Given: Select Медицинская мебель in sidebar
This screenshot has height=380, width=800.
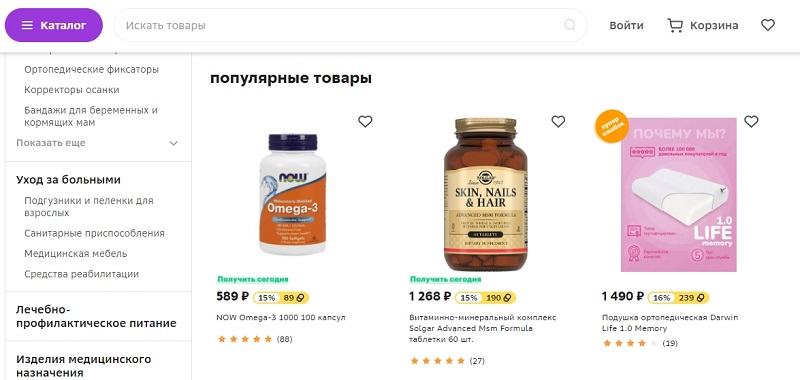Looking at the screenshot, I should [x=76, y=254].
